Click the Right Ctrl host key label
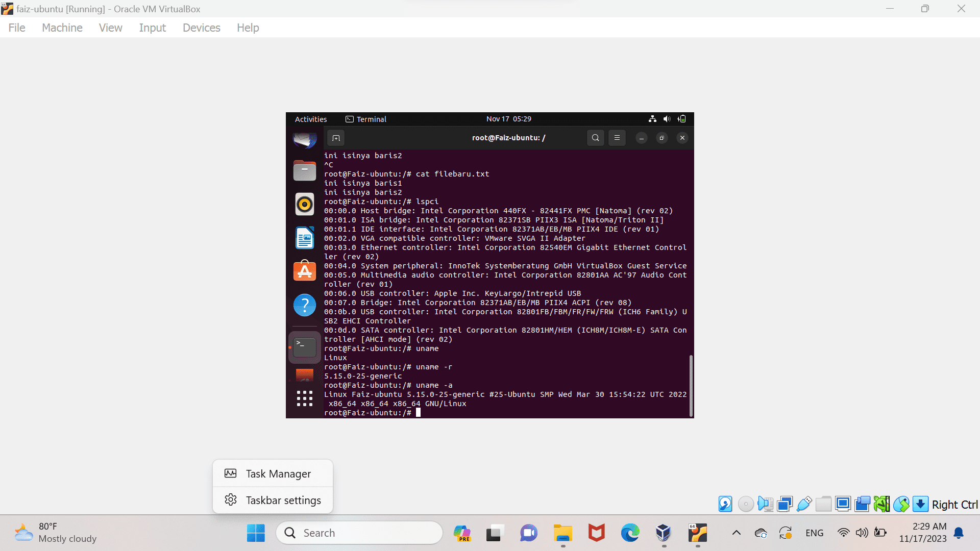 click(x=954, y=505)
